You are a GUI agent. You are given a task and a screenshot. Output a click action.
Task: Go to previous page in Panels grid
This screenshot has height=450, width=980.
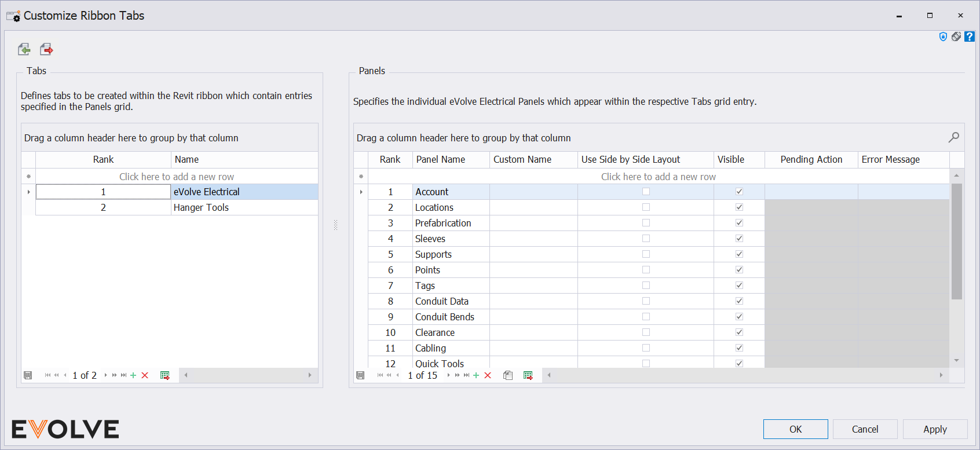[389, 375]
